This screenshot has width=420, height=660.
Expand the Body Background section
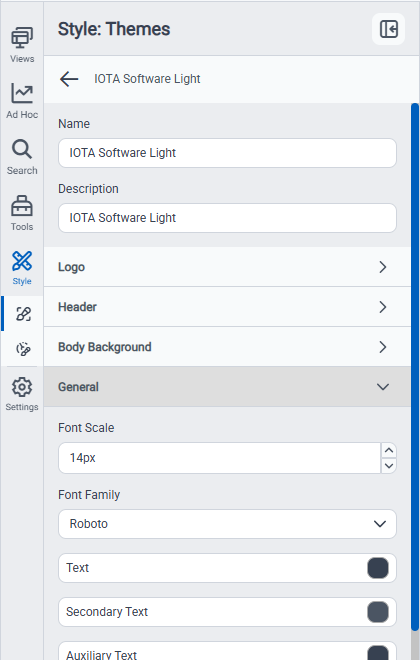pos(227,347)
